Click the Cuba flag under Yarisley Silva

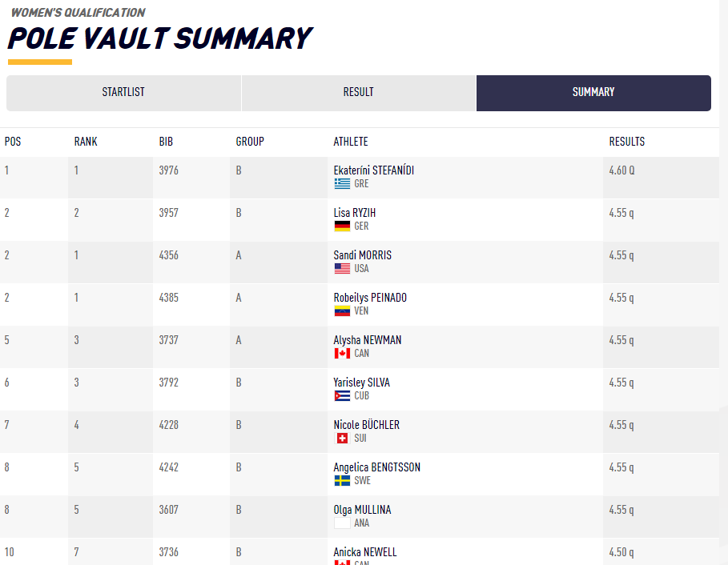(342, 395)
